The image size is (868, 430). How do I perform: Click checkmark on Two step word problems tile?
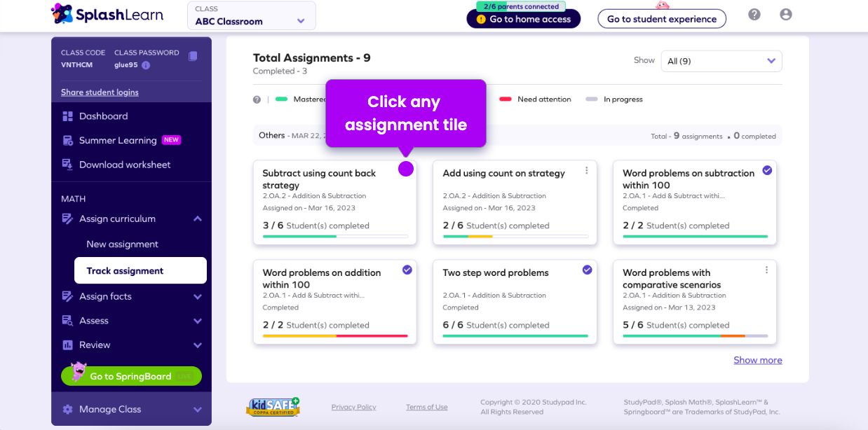(x=588, y=270)
